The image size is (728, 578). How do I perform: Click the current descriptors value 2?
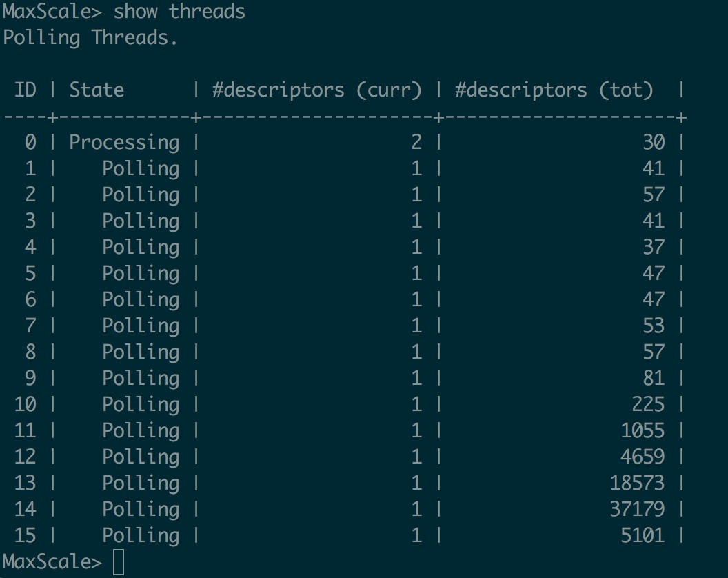(x=416, y=142)
